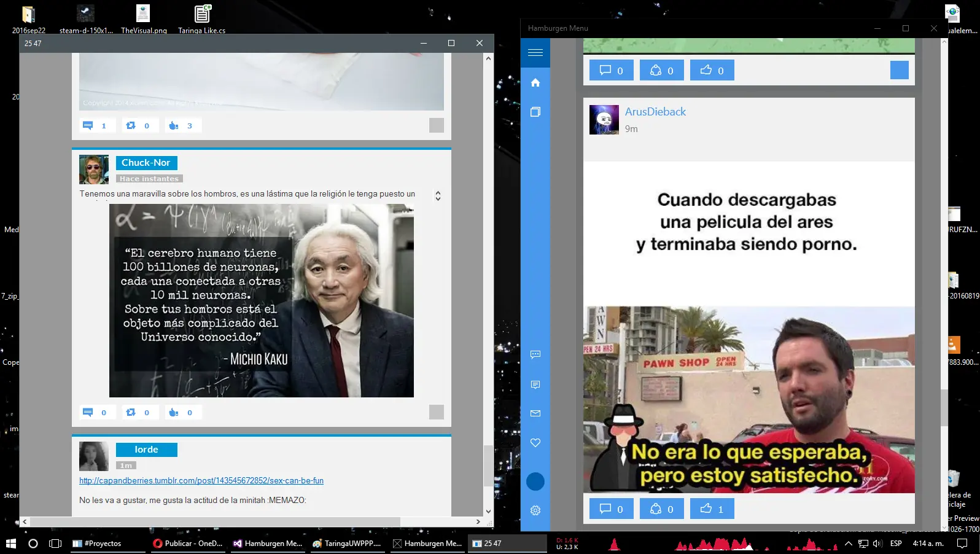Click reshare icon on Chuck-Nor's post
The height and width of the screenshot is (554, 980).
(x=140, y=412)
